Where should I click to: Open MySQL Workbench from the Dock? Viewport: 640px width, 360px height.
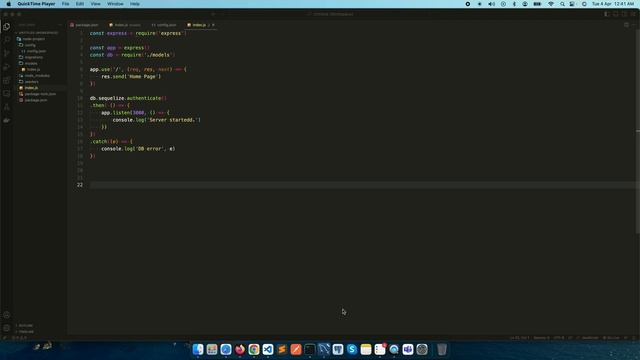(x=324, y=349)
